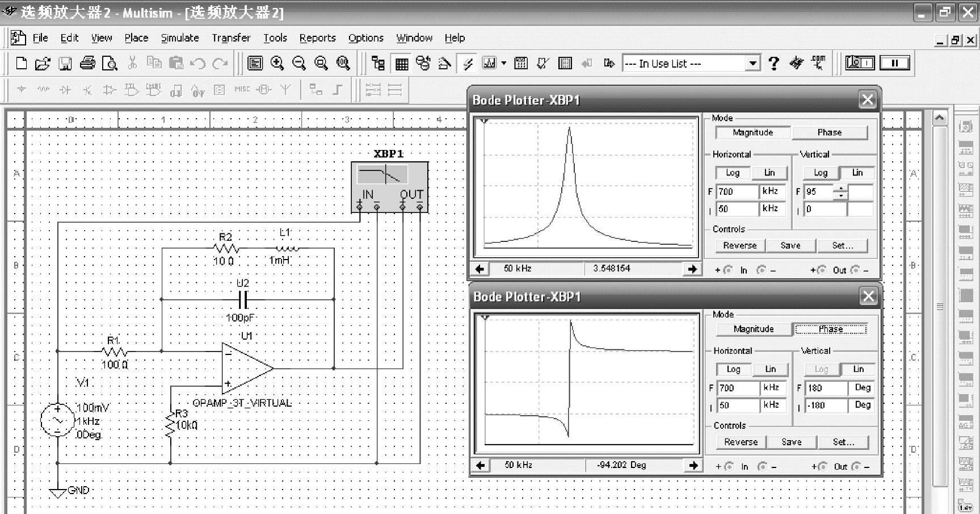Click Reverse in upper Bode Plotter
Image resolution: width=980 pixels, height=514 pixels.
(x=739, y=245)
